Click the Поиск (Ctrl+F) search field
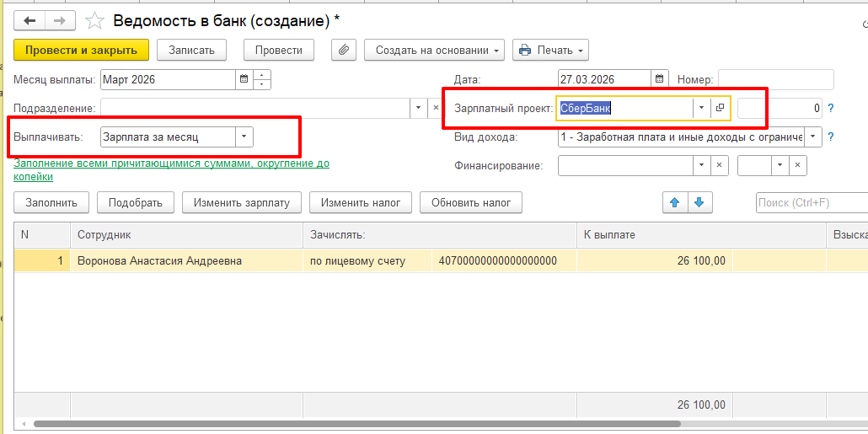This screenshot has width=868, height=434. click(x=811, y=202)
